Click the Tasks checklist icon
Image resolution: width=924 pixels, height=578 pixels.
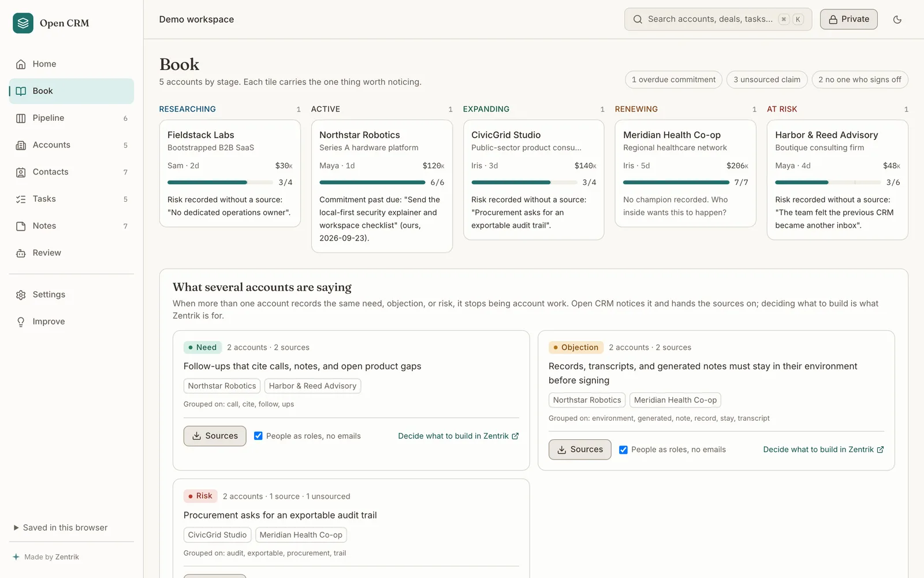pyautogui.click(x=21, y=199)
